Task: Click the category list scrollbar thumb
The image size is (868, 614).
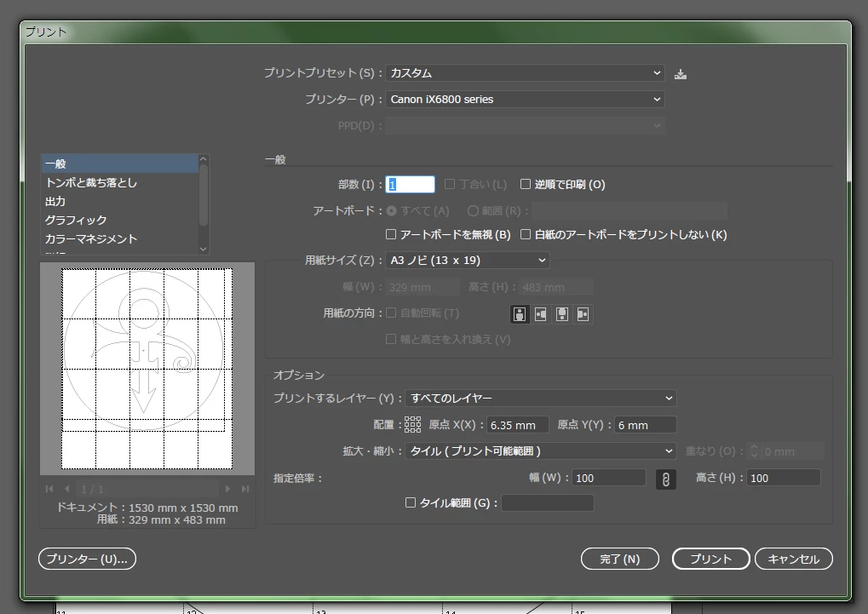Action: [204, 195]
